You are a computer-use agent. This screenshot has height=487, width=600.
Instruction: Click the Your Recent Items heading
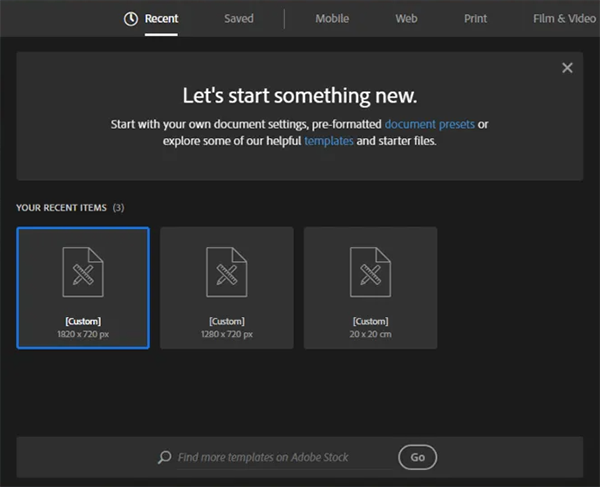tap(63, 207)
